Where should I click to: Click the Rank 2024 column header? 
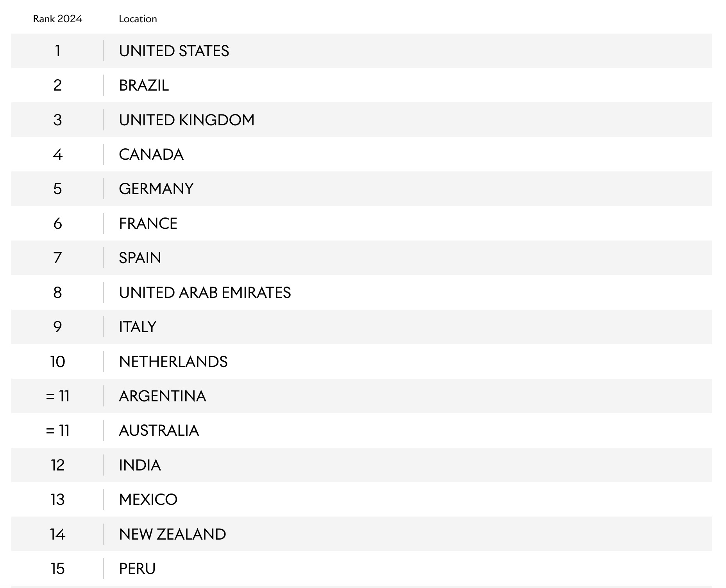point(57,19)
